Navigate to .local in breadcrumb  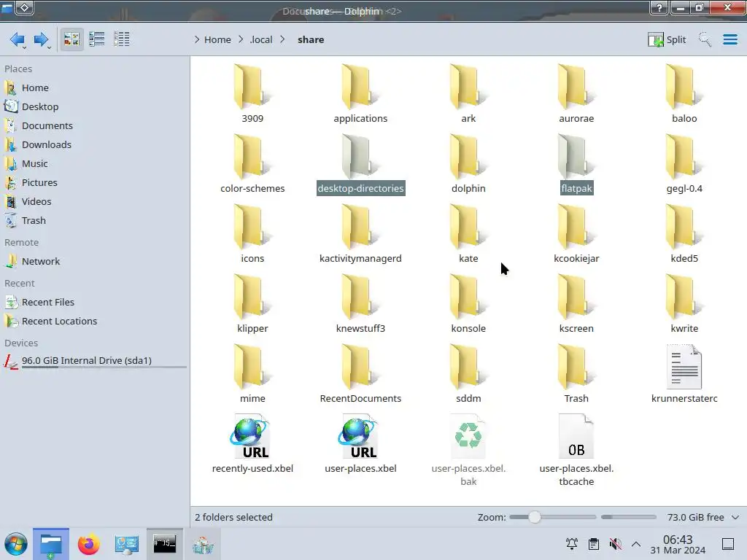[261, 39]
